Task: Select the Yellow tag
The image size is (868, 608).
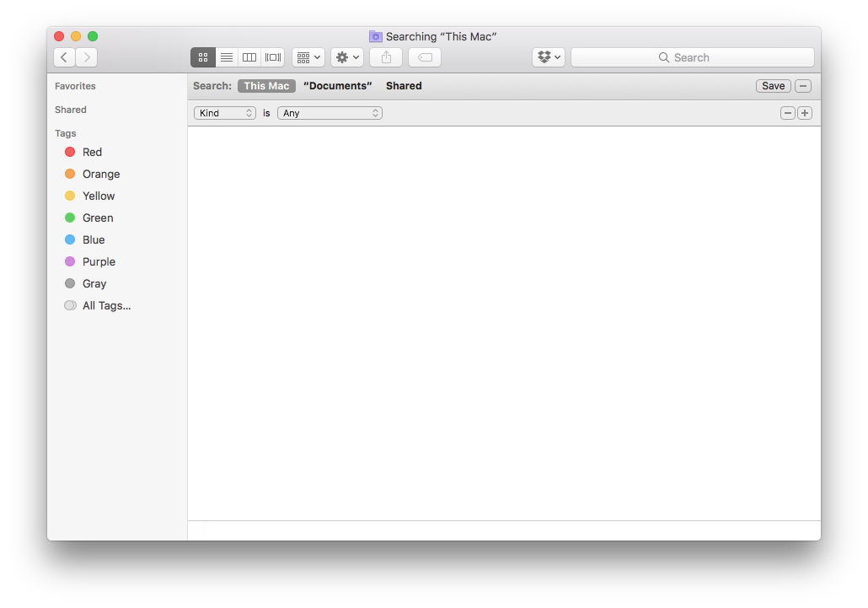Action: (x=99, y=196)
